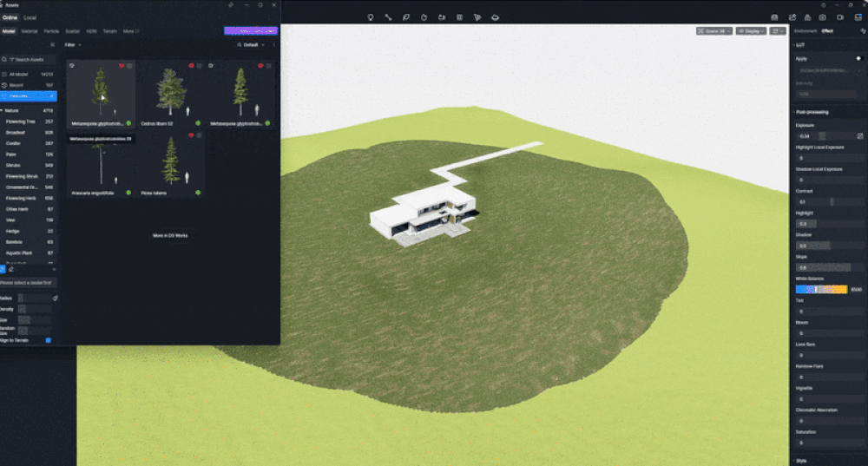Screen dimensions: 868x466
Task: Click heart icon on Picea rubens card
Action: pos(191,135)
